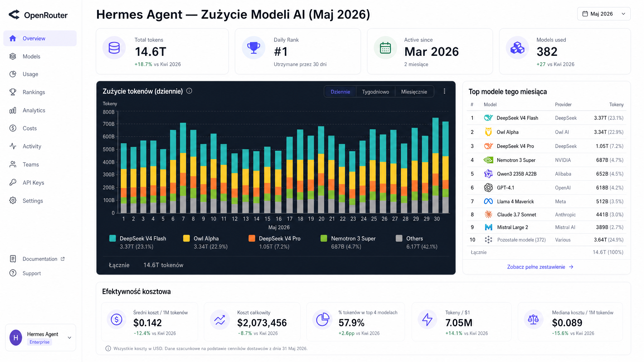The image size is (644, 362).
Task: Click the Documentation page icon
Action: click(x=13, y=259)
